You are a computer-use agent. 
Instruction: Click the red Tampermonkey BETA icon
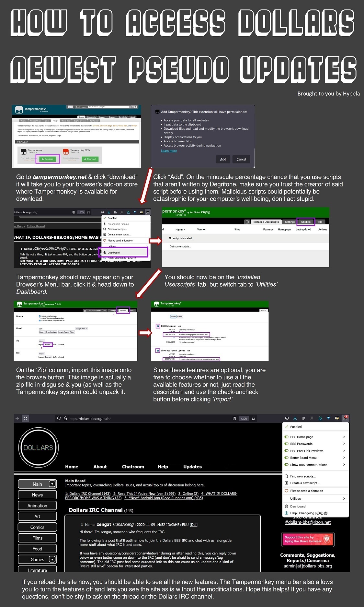coord(66,151)
